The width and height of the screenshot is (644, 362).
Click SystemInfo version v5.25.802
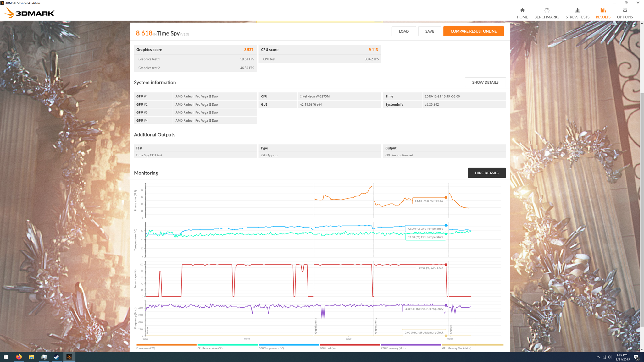pyautogui.click(x=431, y=104)
